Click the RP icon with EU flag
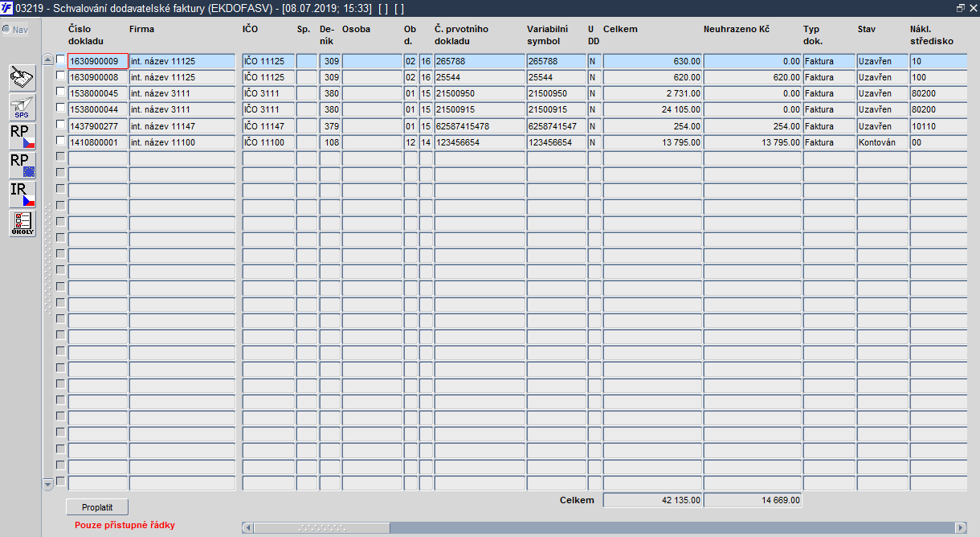The height and width of the screenshot is (537, 980). 22,166
